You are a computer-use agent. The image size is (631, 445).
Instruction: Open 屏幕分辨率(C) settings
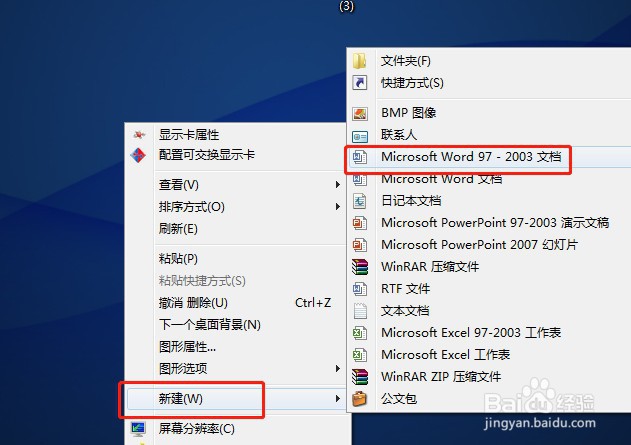(196, 429)
